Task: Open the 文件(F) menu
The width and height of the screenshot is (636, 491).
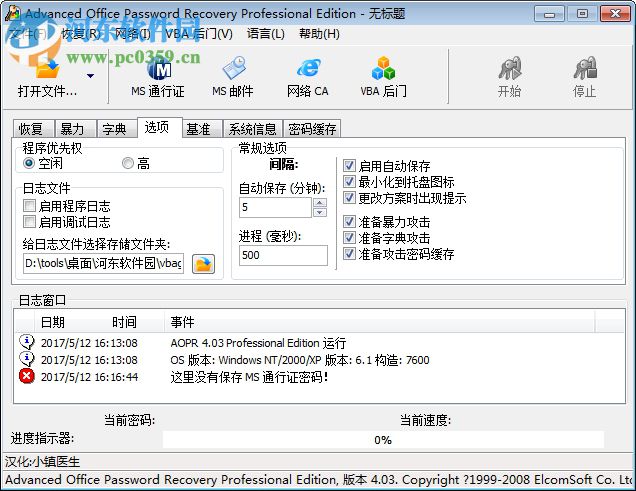Action: [28, 34]
